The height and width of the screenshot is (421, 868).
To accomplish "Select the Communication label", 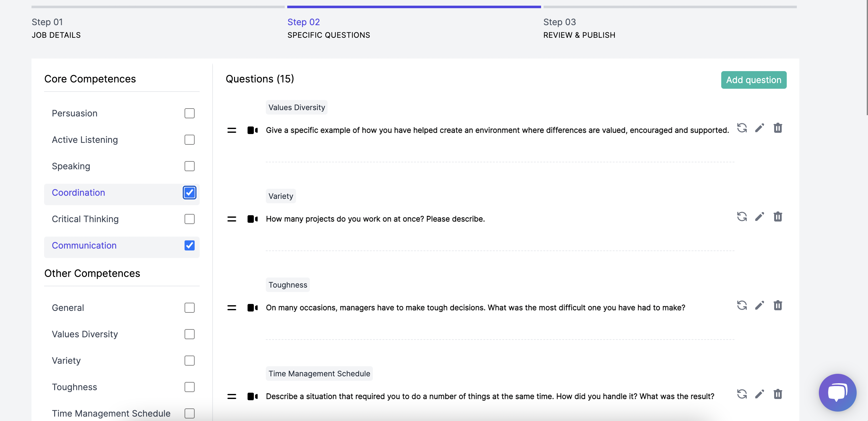I will pos(84,246).
